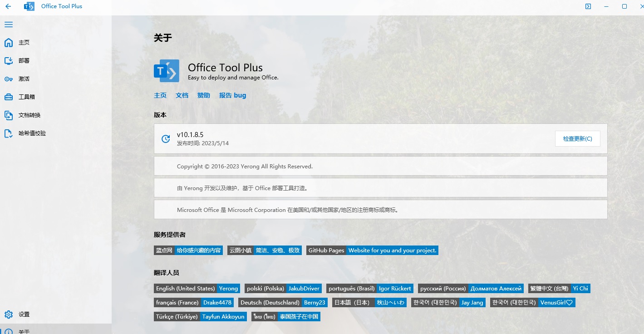Open the 工具箱 page
The image size is (644, 334).
pos(56,97)
